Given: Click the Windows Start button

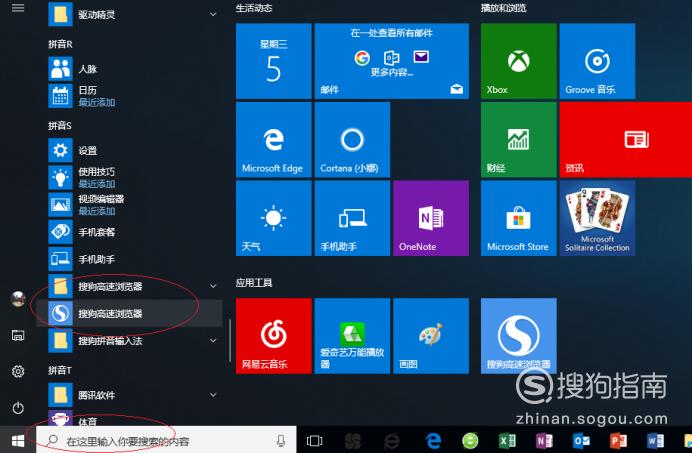Looking at the screenshot, I should click(18, 440).
